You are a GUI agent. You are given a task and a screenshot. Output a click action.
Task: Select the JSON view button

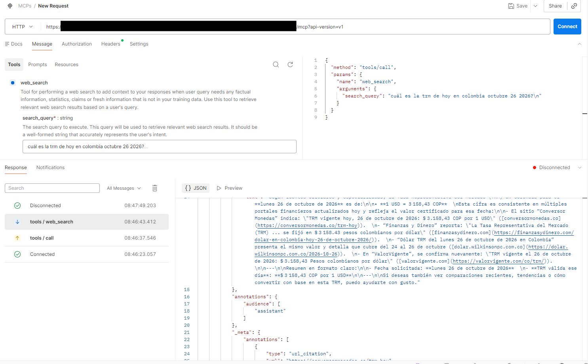click(x=196, y=188)
